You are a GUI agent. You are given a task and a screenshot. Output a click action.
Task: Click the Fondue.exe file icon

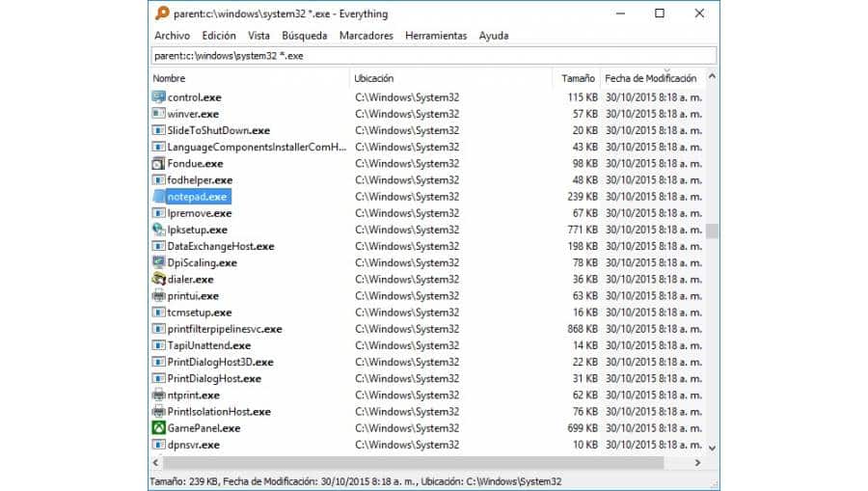pyautogui.click(x=158, y=163)
